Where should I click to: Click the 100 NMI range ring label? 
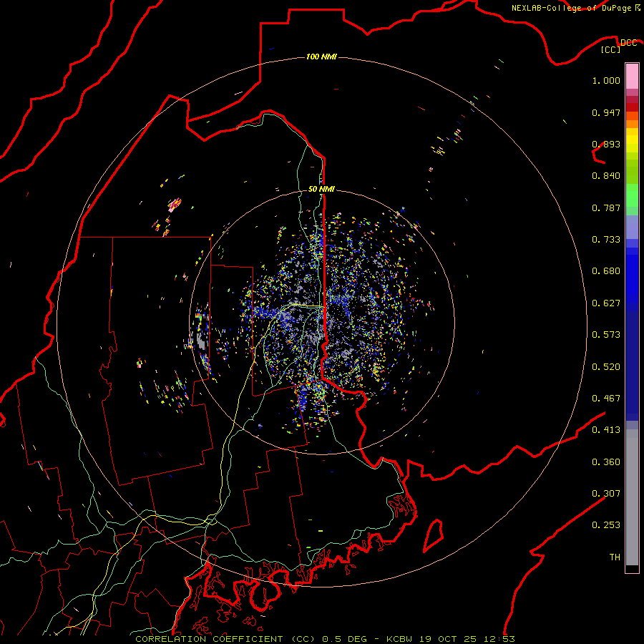click(321, 57)
